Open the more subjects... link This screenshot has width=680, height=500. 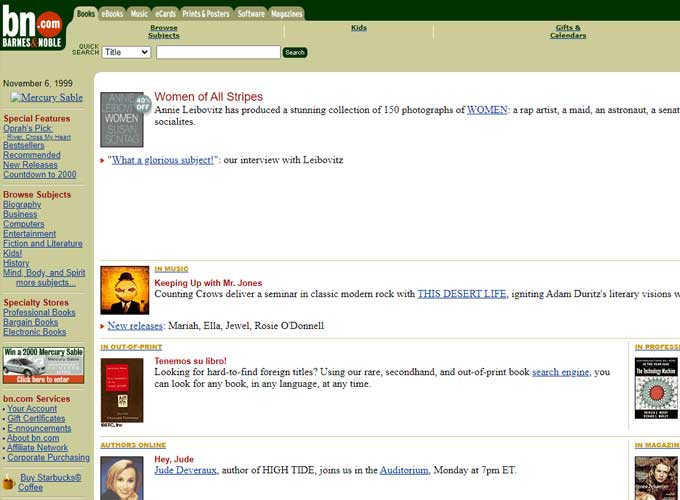pos(46,282)
